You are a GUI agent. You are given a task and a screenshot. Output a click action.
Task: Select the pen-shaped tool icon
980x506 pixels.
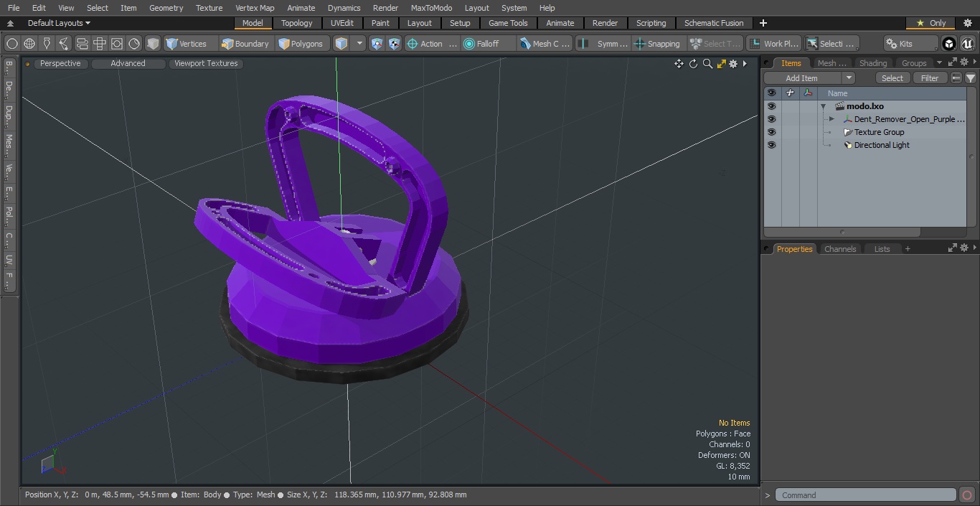(x=47, y=44)
